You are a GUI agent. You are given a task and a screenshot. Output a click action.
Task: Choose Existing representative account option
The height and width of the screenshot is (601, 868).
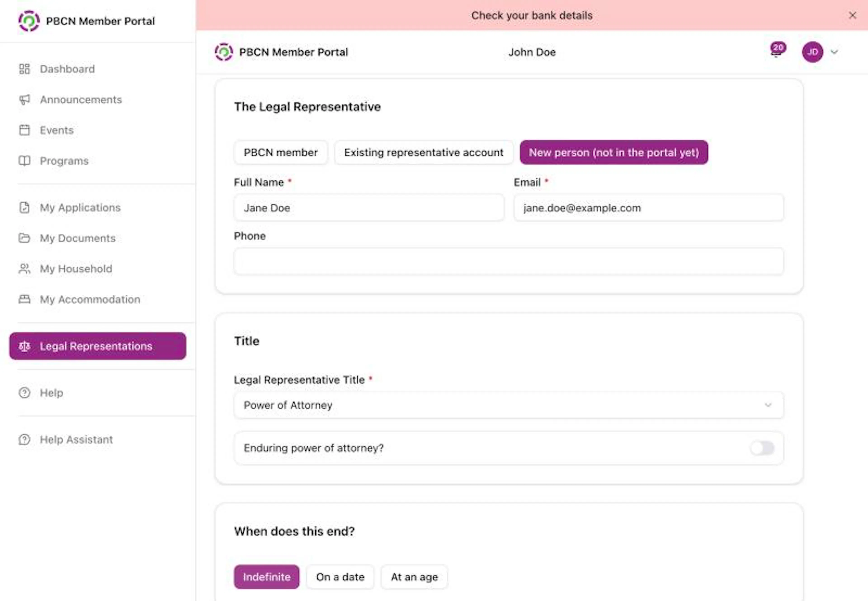pyautogui.click(x=424, y=153)
